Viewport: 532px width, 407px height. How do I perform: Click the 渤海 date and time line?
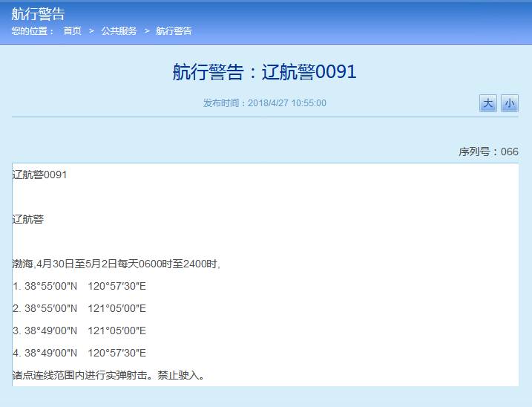[x=116, y=264]
